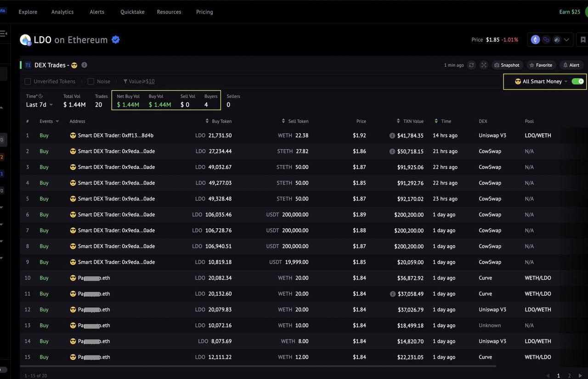
Task: Click the LDO/WETH pool in row 1
Action: pos(538,136)
